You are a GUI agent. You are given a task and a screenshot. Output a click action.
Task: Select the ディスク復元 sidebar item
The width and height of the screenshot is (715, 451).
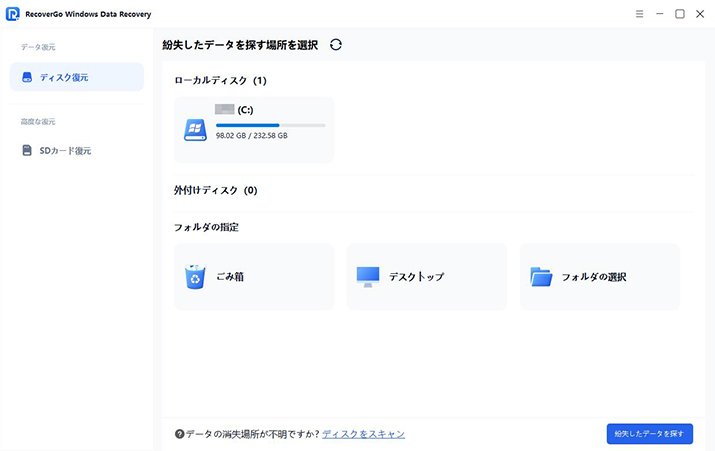(77, 77)
